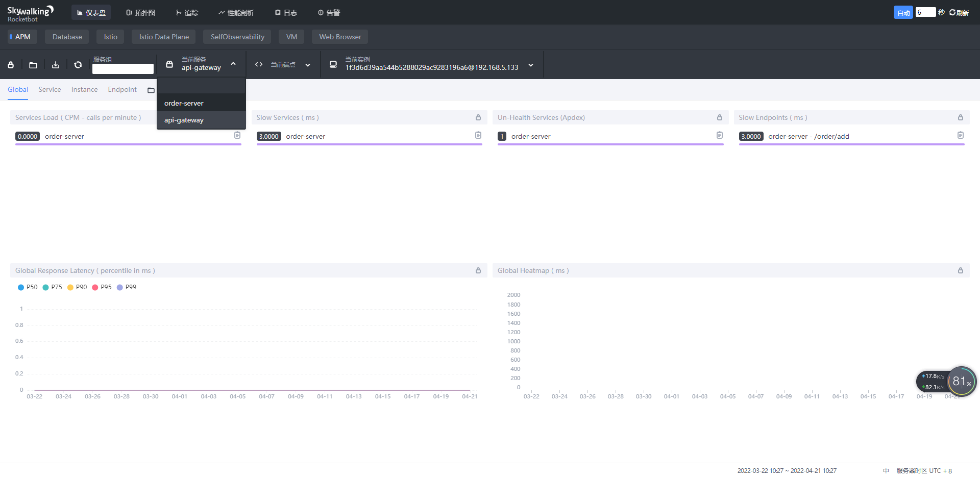Select api-gateway in service dropdown list

coord(201,120)
